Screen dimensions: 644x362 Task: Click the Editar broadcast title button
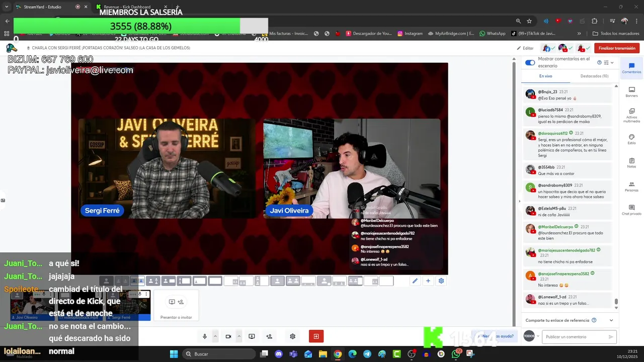tap(525, 48)
